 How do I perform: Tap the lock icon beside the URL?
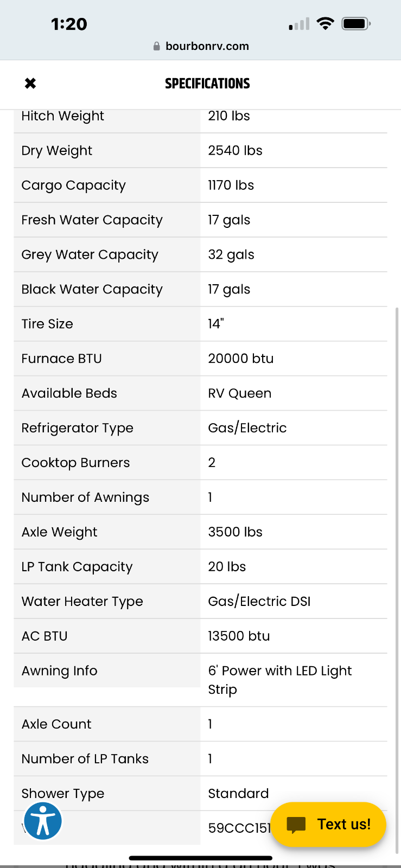click(x=157, y=47)
